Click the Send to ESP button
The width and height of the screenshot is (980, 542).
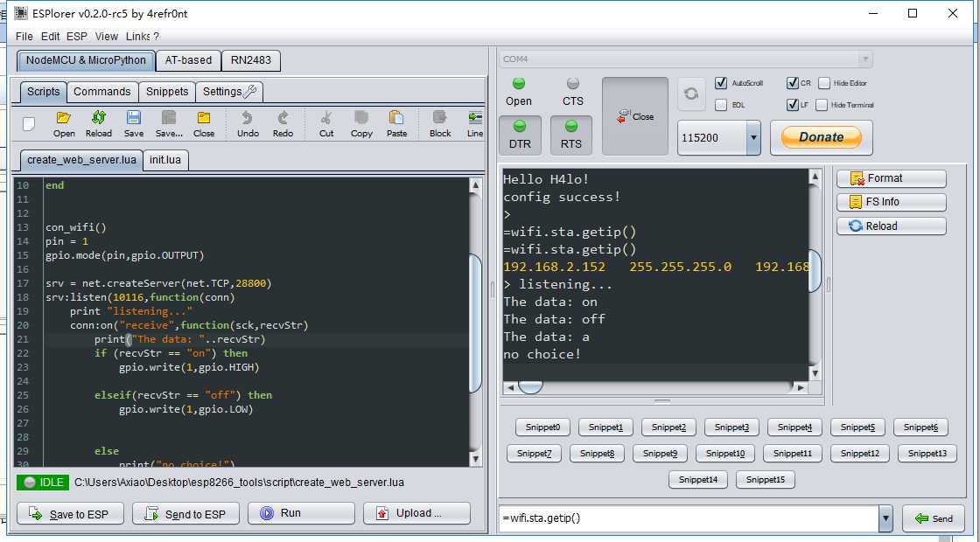click(x=185, y=514)
